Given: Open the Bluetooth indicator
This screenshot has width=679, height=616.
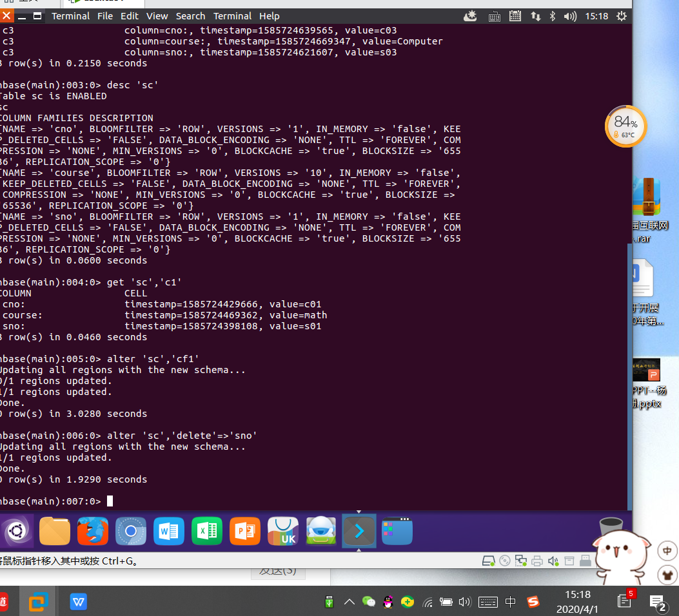Looking at the screenshot, I should pyautogui.click(x=552, y=17).
